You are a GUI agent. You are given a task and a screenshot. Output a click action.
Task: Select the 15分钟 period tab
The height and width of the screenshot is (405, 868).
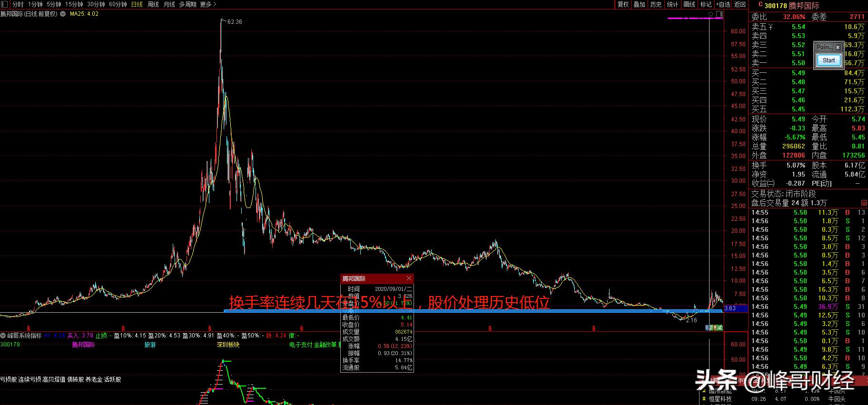[x=74, y=4]
